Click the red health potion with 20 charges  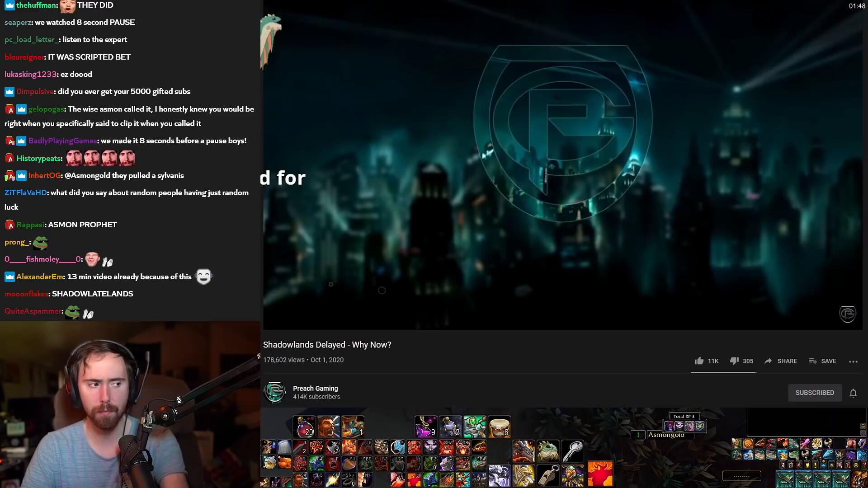coord(304,426)
